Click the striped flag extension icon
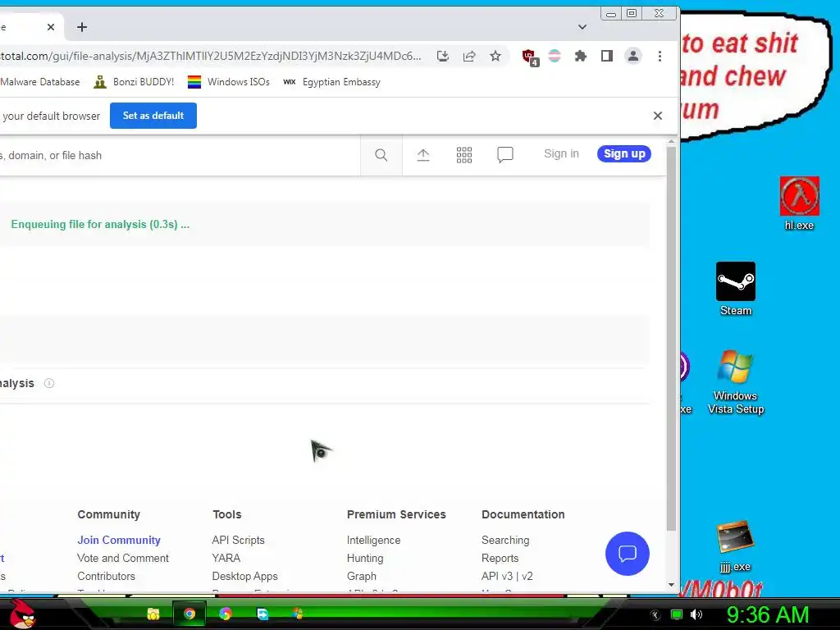The width and height of the screenshot is (840, 630). point(555,56)
